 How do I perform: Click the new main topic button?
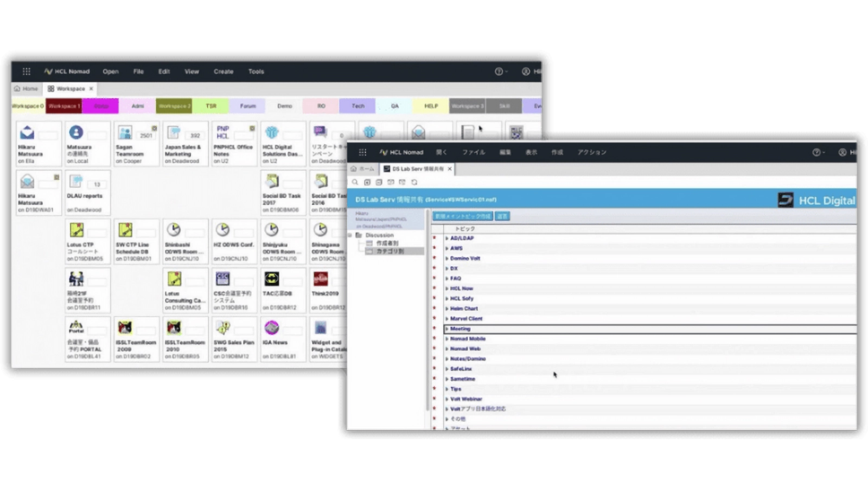coord(463,216)
